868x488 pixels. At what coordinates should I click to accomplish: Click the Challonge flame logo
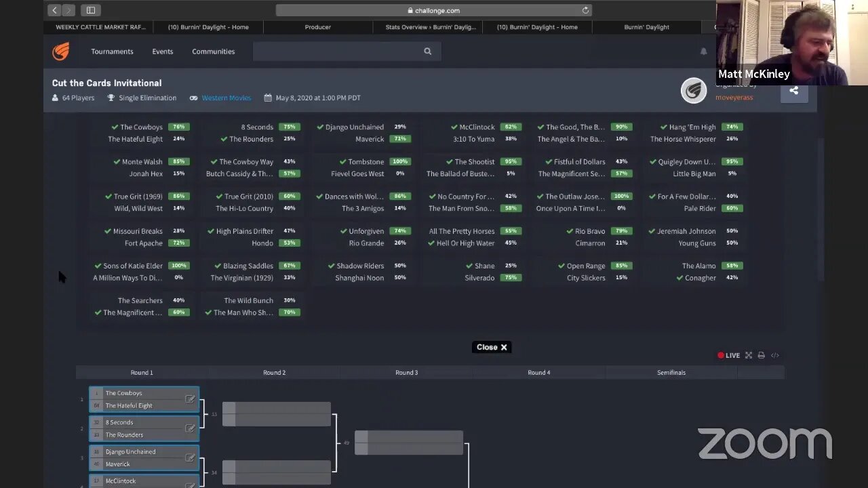(x=61, y=52)
